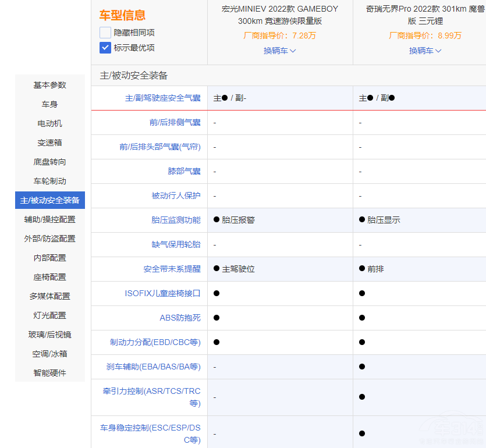
Task: Enable the 隐藏相同项 checkbox
Action: (105, 33)
